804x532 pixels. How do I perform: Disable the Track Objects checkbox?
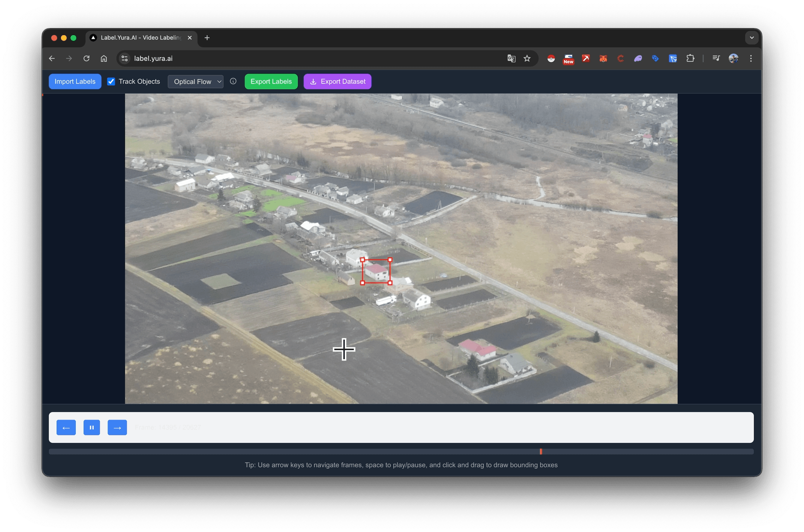111,81
